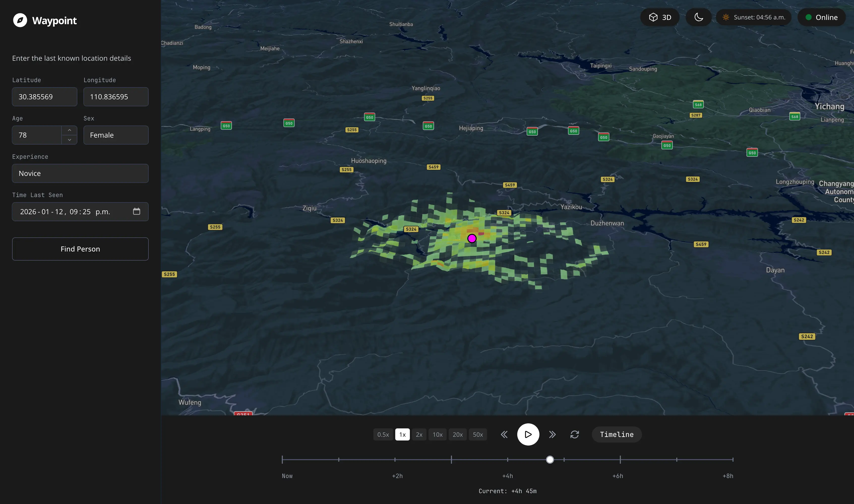Toggle 3D map view
The height and width of the screenshot is (504, 854).
[x=659, y=17]
